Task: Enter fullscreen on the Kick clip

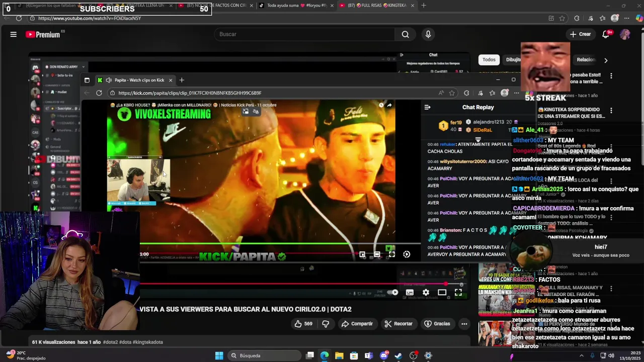Action: [x=392, y=254]
